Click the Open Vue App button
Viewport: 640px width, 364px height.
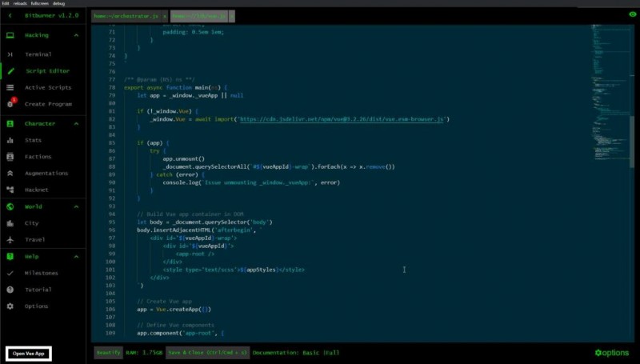(29, 354)
